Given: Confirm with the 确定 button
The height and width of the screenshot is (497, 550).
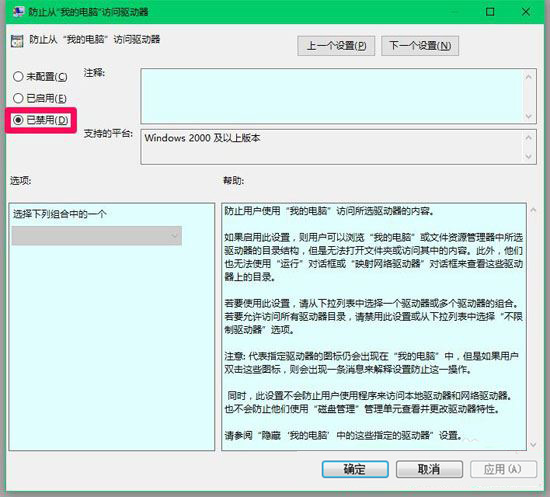Looking at the screenshot, I should (355, 469).
